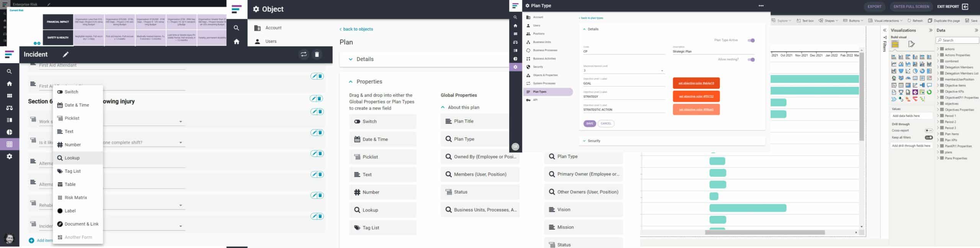Image resolution: width=980 pixels, height=248 pixels.
Task: Expand the Delegation Members data table
Action: tap(938, 67)
